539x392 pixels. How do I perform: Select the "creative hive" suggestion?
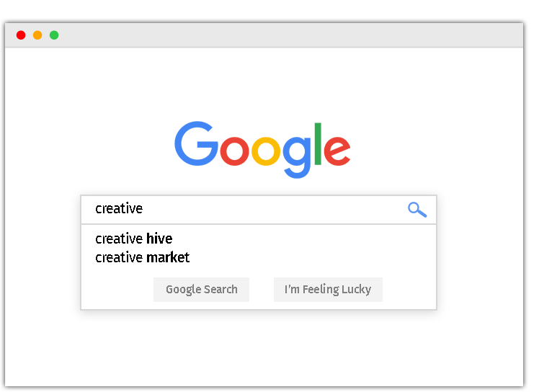[134, 239]
